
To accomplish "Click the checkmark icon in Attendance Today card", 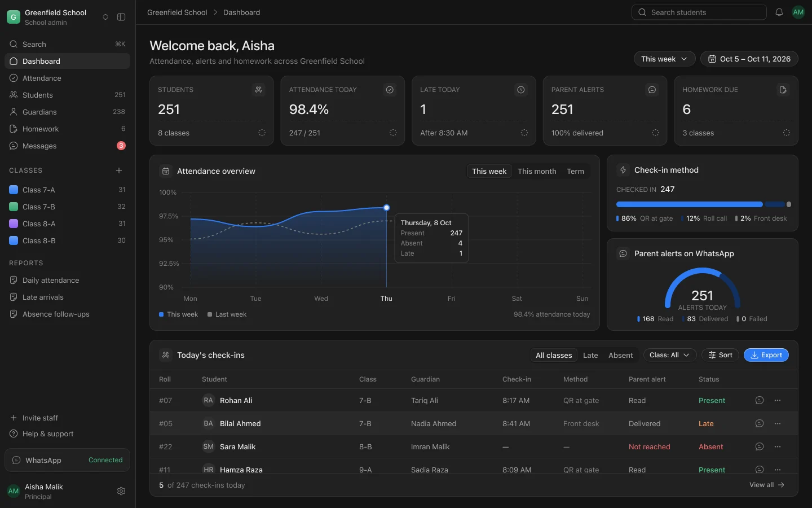I will pos(390,90).
